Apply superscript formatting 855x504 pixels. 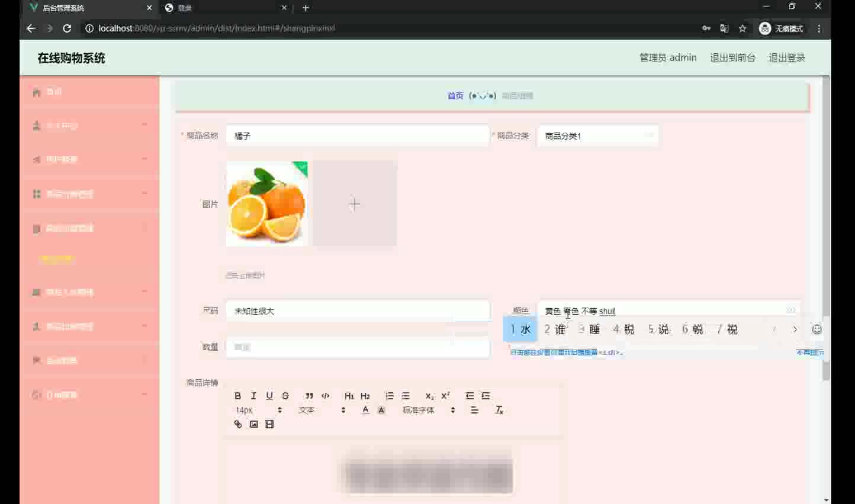click(x=445, y=396)
